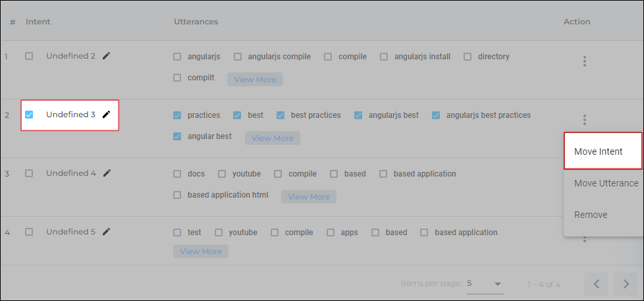Choose Move Utterance from the action menu

606,183
